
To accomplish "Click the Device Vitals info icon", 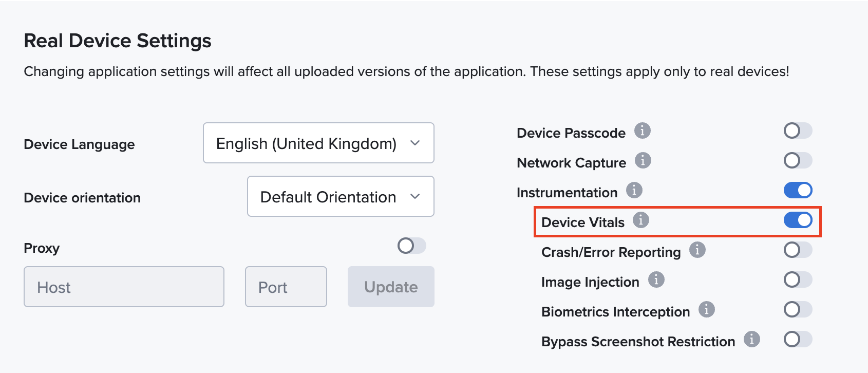I will (x=640, y=220).
